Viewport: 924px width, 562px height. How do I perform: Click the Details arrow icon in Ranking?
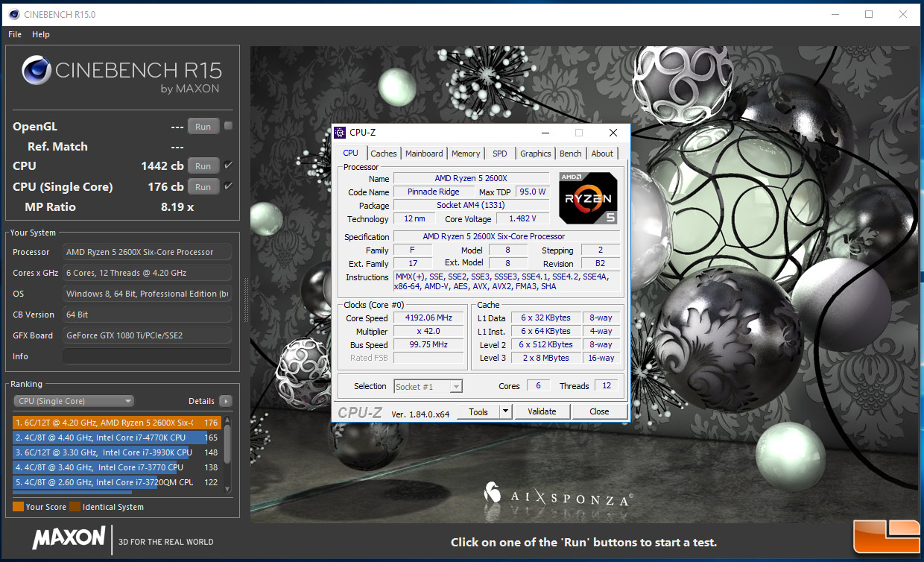click(225, 401)
